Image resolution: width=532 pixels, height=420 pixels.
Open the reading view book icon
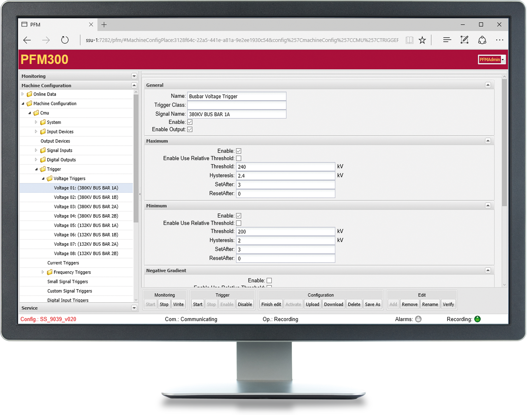409,40
